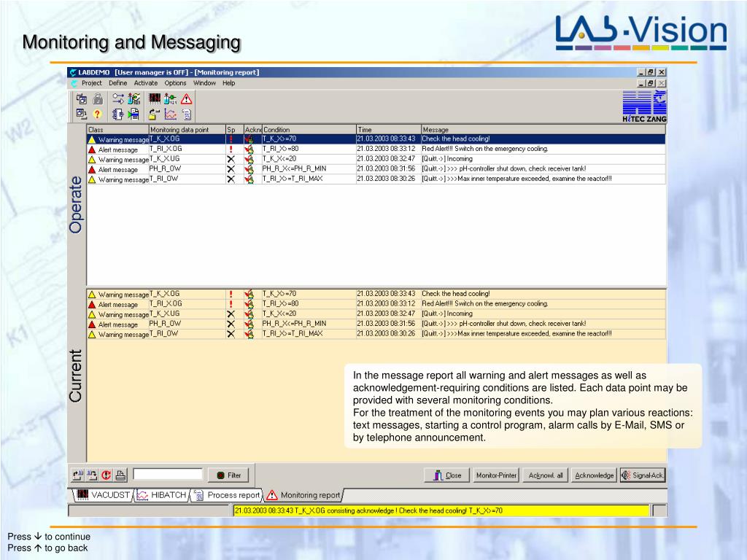Click T_RI_X>=T_RI_MAX condition in Current list
747x560 pixels.
click(x=293, y=334)
